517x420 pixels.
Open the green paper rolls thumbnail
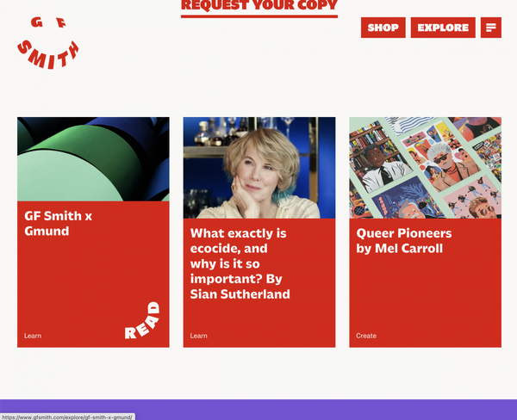point(93,159)
